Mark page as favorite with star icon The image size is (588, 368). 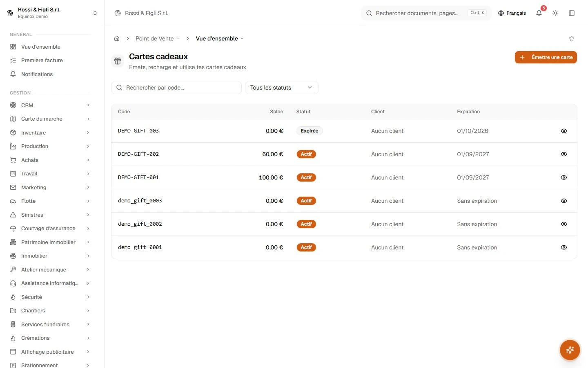pyautogui.click(x=572, y=38)
